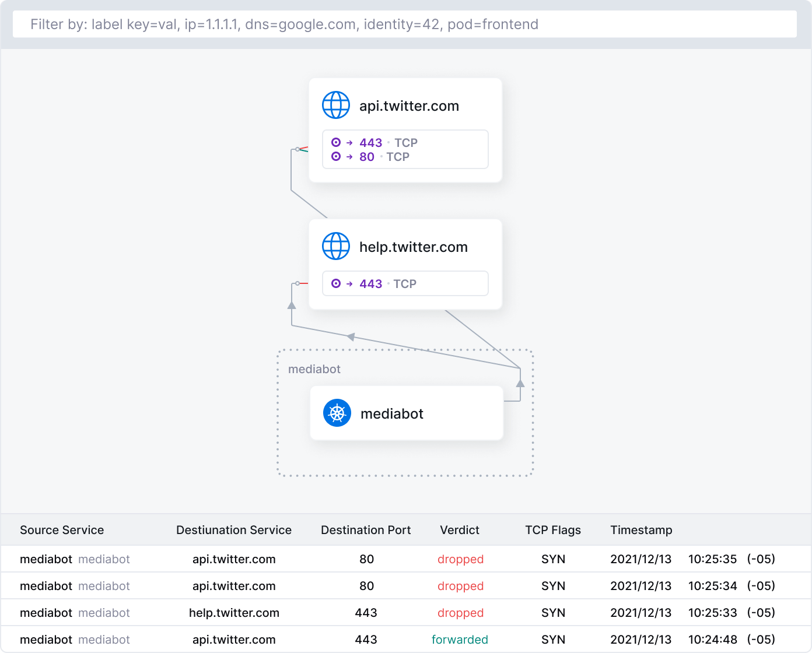Click the circle icon beside help.twitter.com port 443
Viewport: 812px width, 653px height.
coord(336,283)
